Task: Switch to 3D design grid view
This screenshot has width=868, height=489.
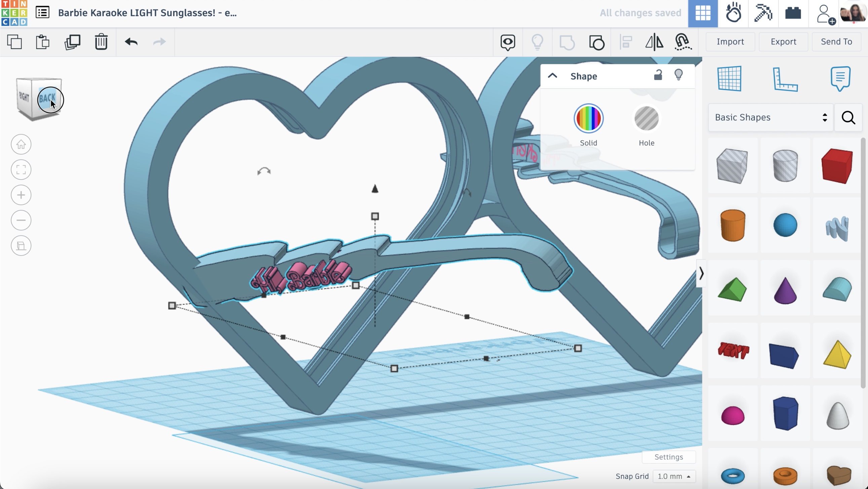Action: point(703,13)
